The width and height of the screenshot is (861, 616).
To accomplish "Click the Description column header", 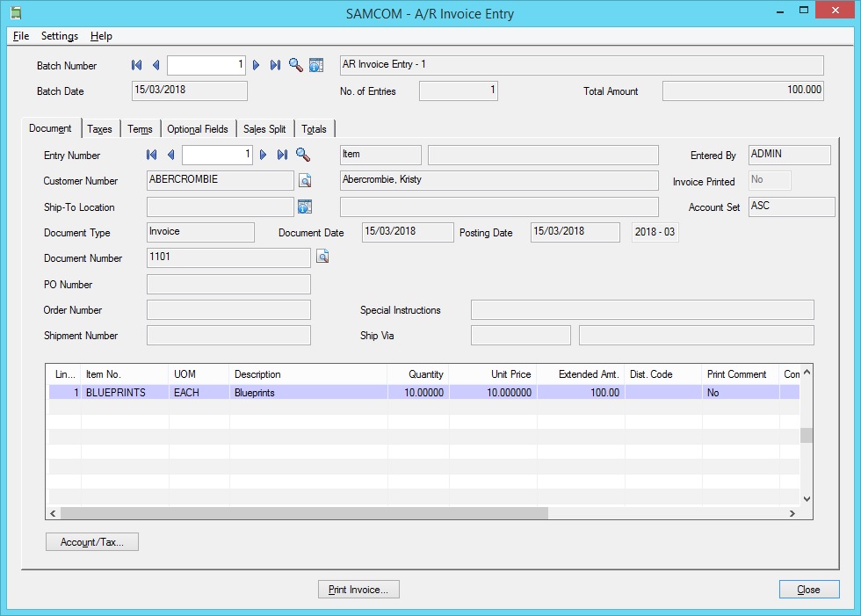I will click(308, 374).
